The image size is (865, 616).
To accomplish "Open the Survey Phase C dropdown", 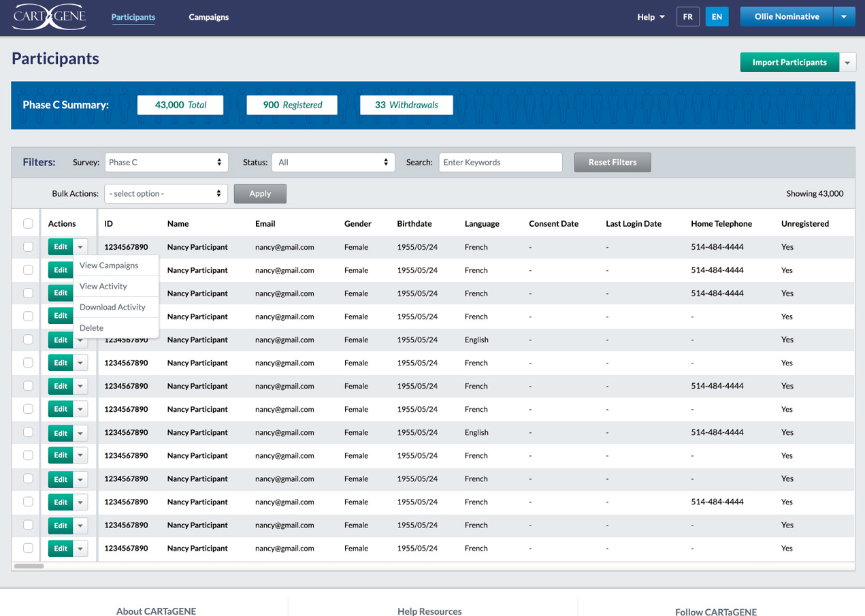I will [166, 163].
